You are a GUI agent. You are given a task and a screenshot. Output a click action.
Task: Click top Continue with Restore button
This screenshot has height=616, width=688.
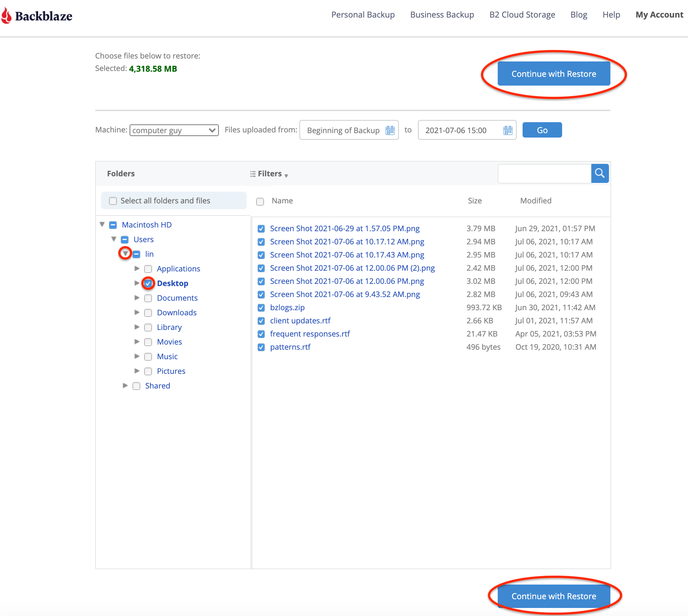pos(554,74)
